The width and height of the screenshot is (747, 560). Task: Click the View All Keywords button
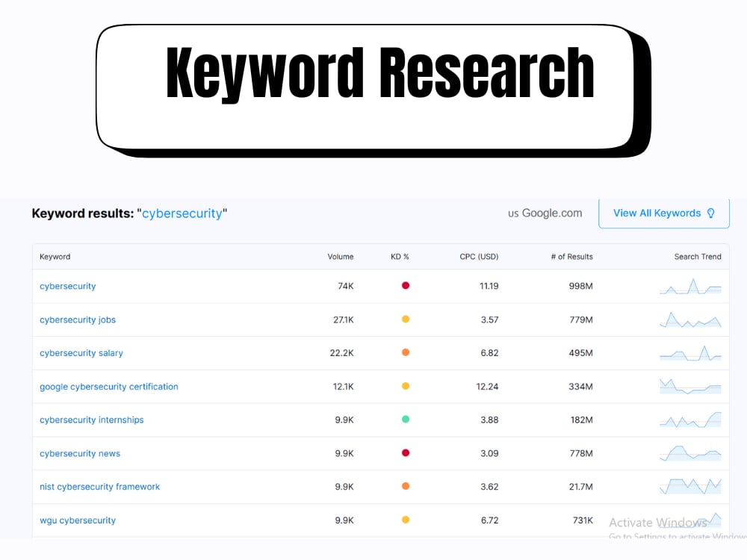coord(663,214)
